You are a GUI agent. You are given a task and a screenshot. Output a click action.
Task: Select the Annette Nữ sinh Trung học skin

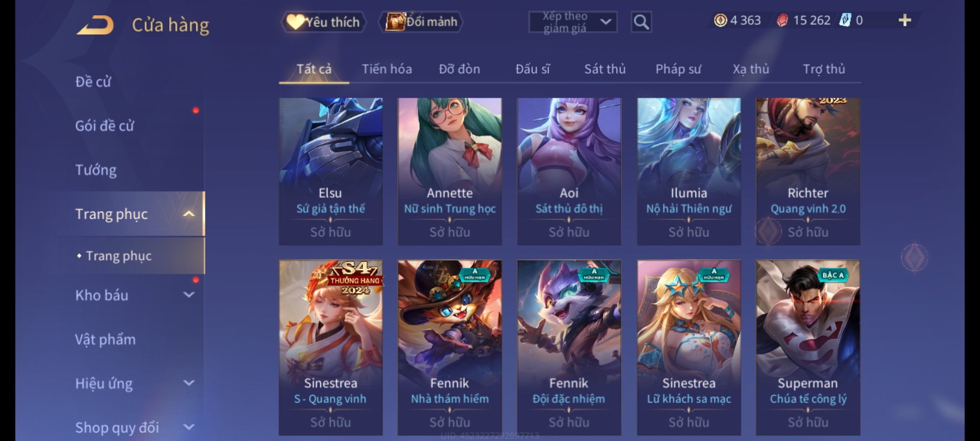click(450, 171)
